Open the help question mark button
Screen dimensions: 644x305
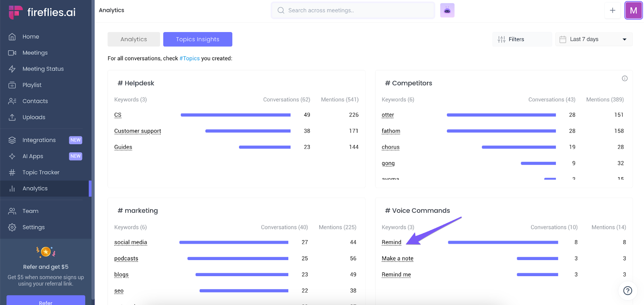627,291
